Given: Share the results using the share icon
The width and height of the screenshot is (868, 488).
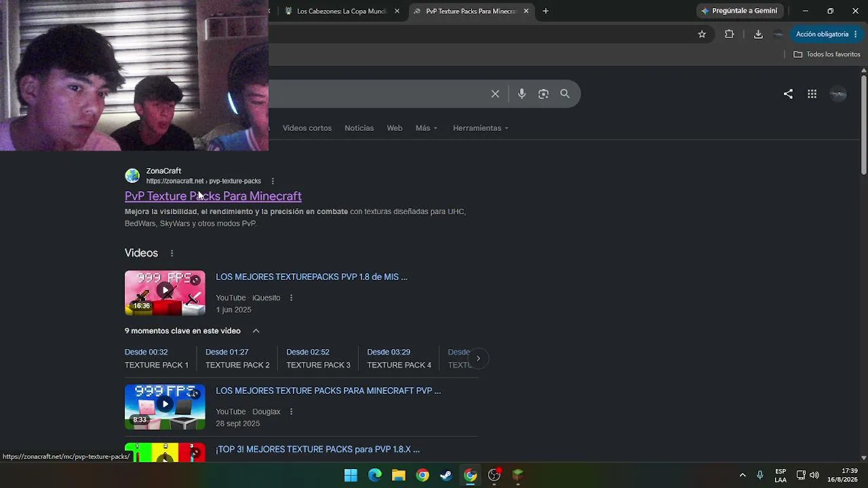Looking at the screenshot, I should [788, 94].
